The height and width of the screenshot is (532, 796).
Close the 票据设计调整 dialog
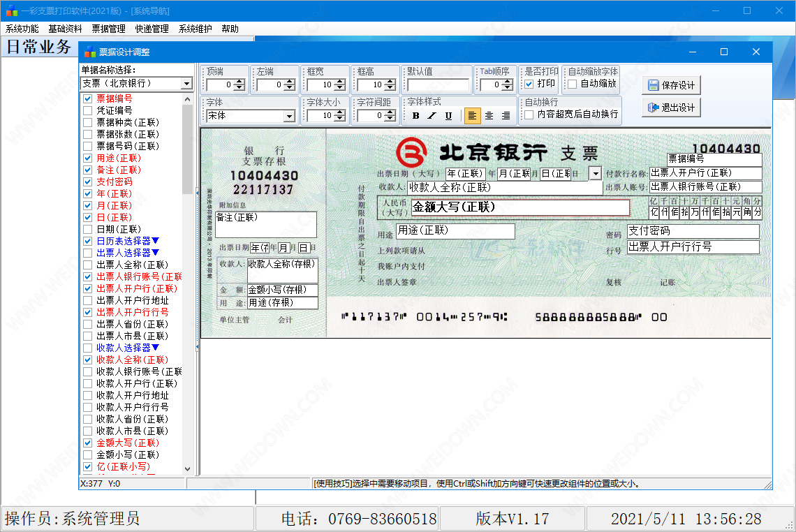pos(756,52)
